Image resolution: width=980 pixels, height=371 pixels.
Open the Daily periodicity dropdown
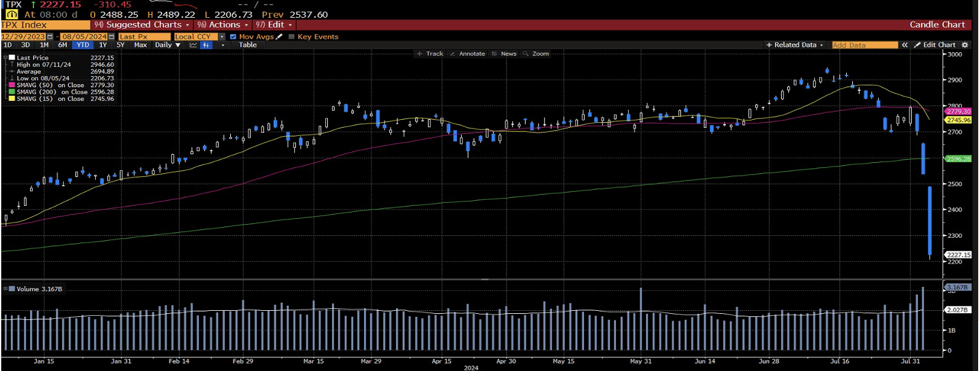168,45
